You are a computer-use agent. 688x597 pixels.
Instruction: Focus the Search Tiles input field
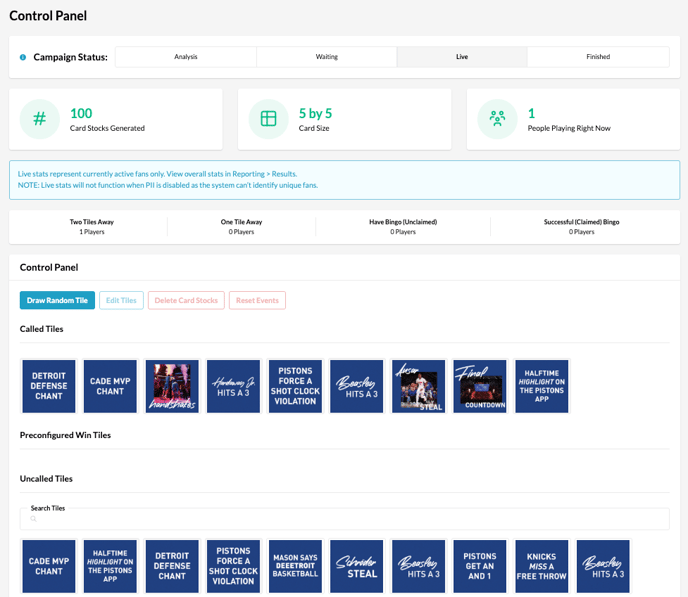tap(345, 519)
